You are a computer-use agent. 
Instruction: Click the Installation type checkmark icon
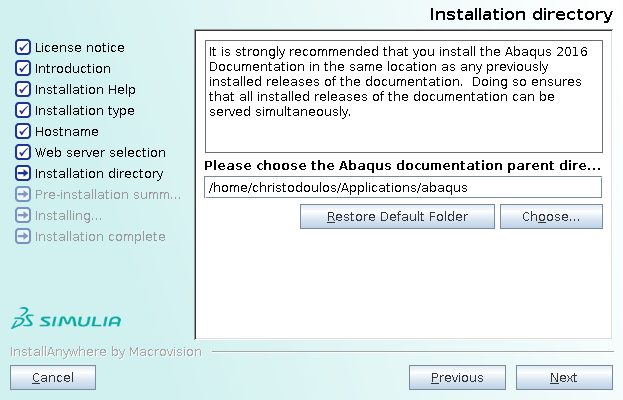click(x=23, y=110)
